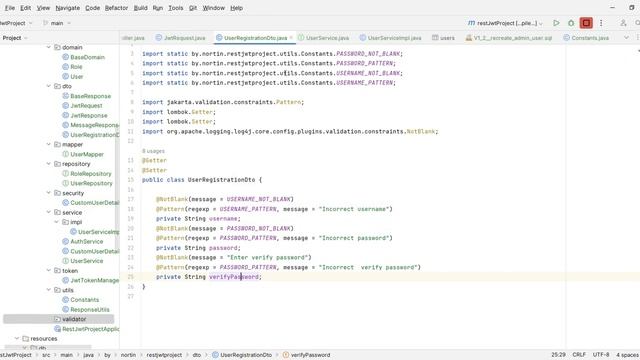Open UserMapper interface in tree

click(x=83, y=154)
